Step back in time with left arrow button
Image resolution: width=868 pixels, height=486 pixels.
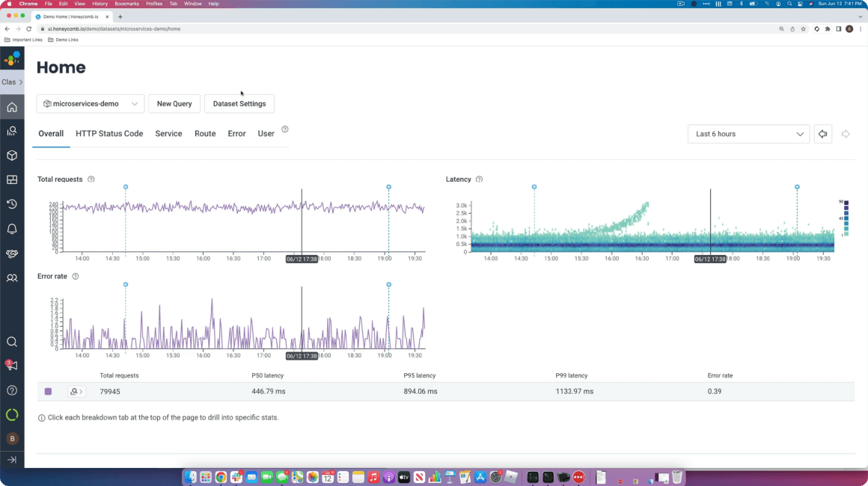point(822,134)
